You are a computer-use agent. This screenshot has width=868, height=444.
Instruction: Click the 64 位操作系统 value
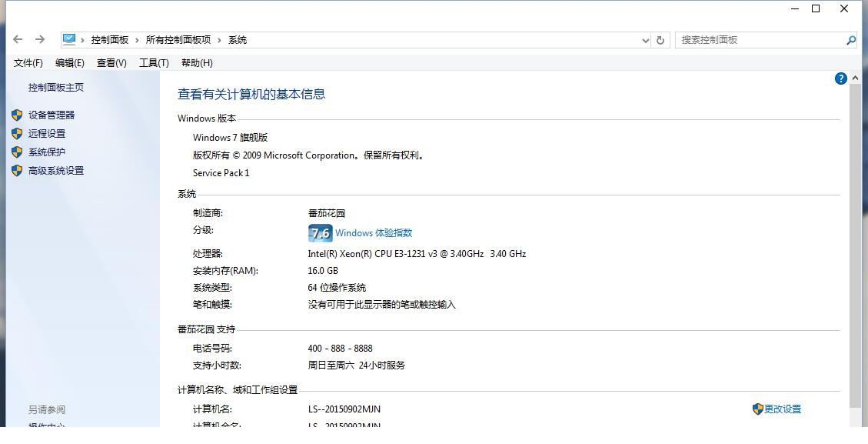click(x=337, y=288)
